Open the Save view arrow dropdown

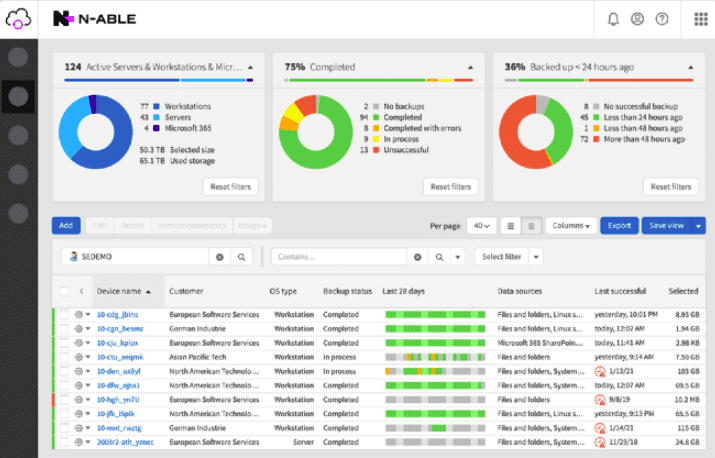(698, 226)
